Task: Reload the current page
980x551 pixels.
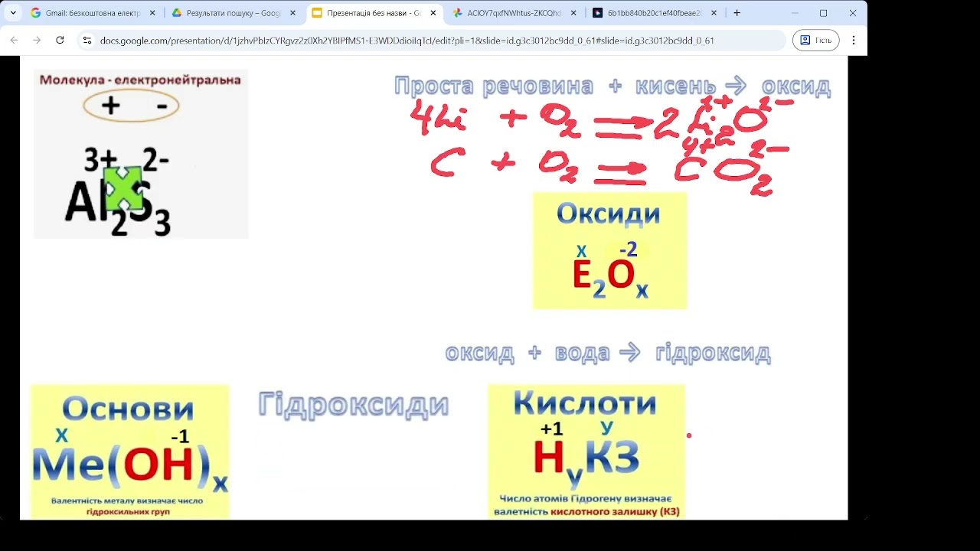Action: 60,40
